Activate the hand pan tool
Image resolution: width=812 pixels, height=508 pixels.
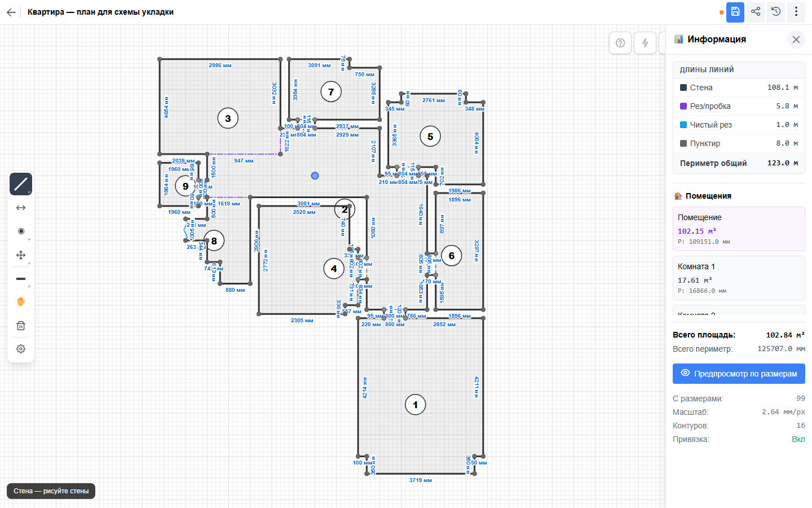(21, 302)
